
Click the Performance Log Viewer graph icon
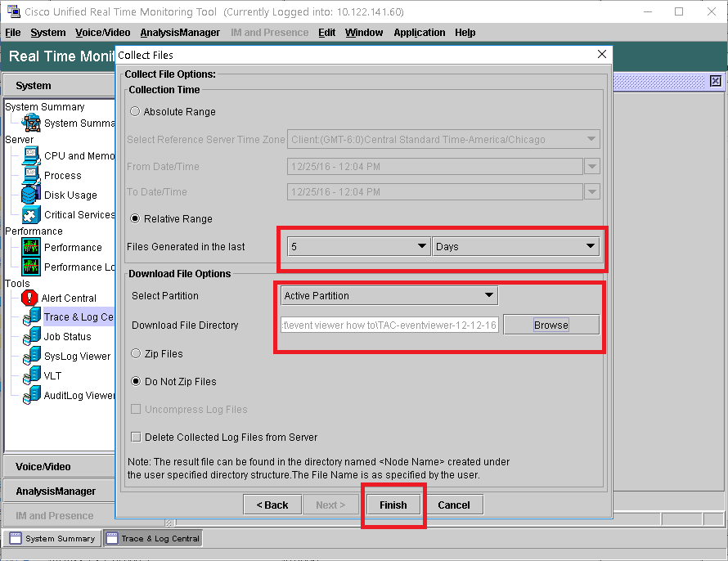(31, 267)
